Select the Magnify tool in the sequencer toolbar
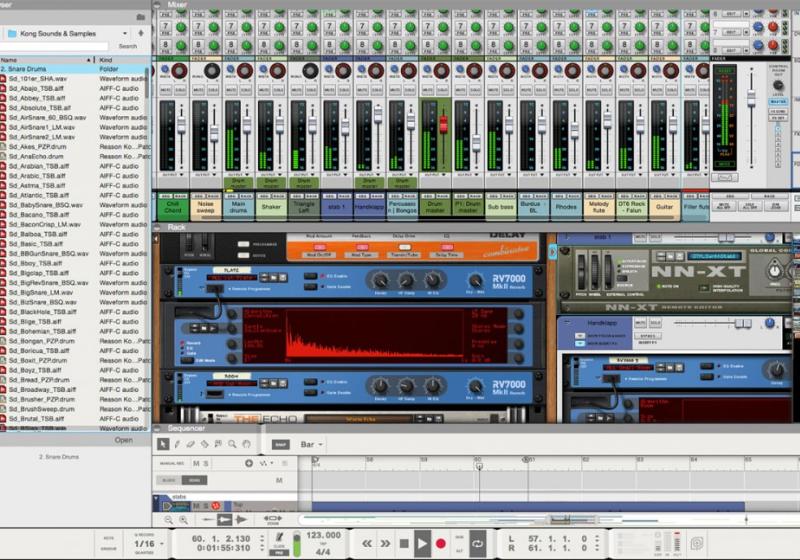This screenshot has height=560, width=800. (x=232, y=444)
